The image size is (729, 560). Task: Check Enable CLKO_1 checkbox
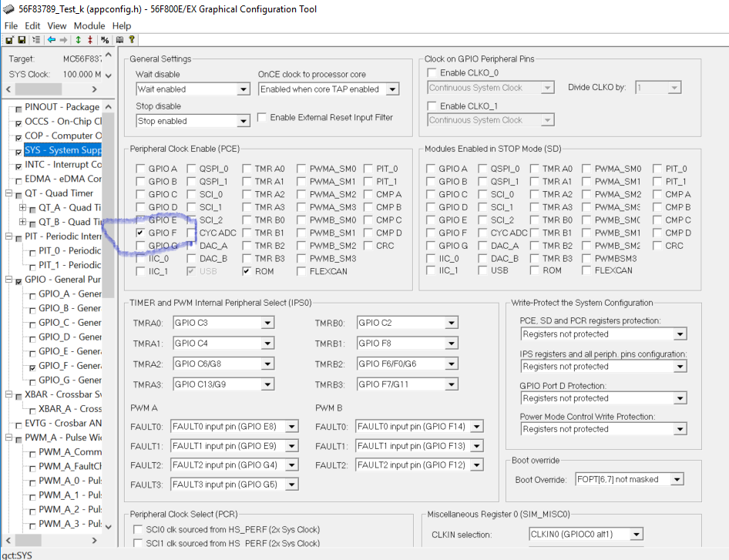tap(432, 106)
